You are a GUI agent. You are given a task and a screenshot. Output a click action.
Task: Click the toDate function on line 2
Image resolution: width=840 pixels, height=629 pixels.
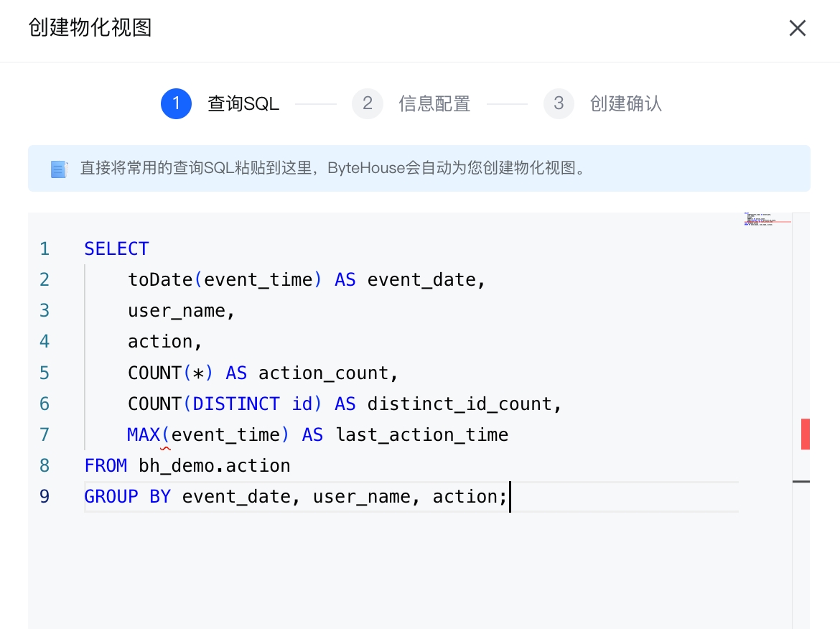tap(159, 280)
